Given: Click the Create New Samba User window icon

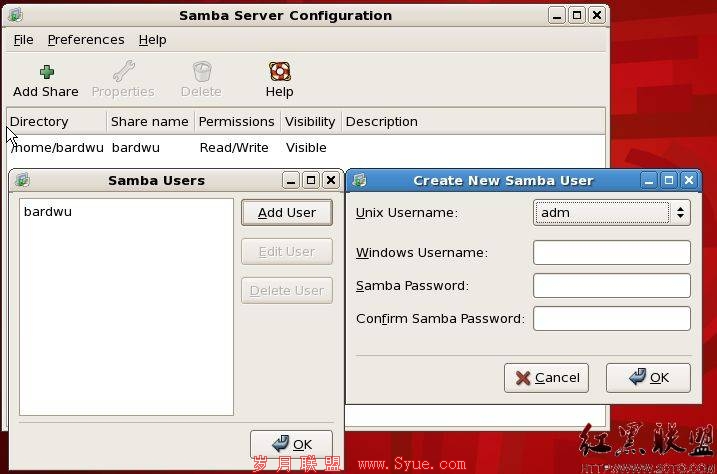Looking at the screenshot, I should (x=359, y=180).
